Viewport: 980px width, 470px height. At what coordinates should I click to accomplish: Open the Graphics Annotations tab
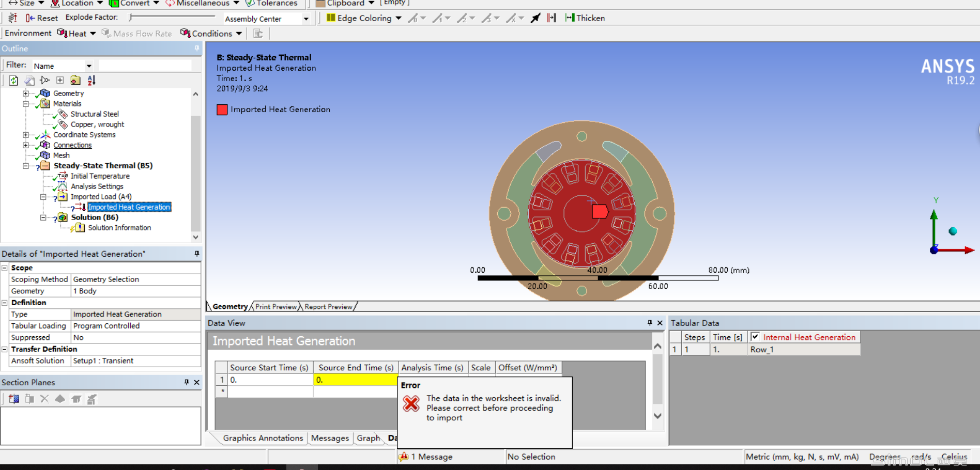263,438
